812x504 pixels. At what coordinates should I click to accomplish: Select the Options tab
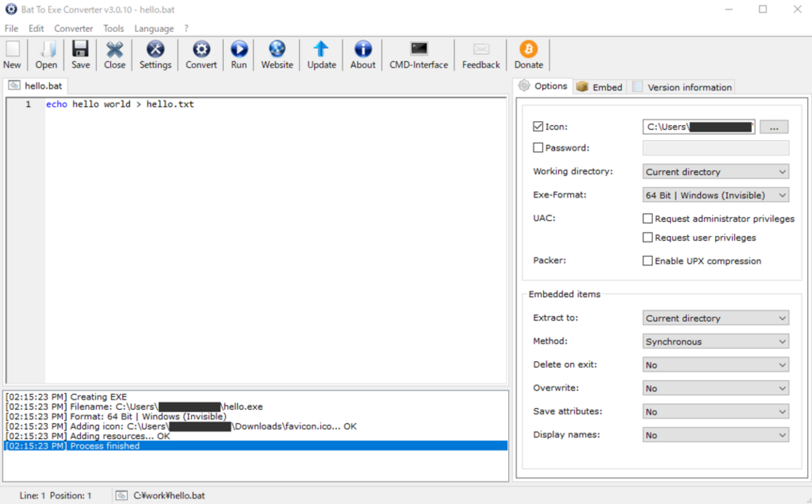coord(543,86)
